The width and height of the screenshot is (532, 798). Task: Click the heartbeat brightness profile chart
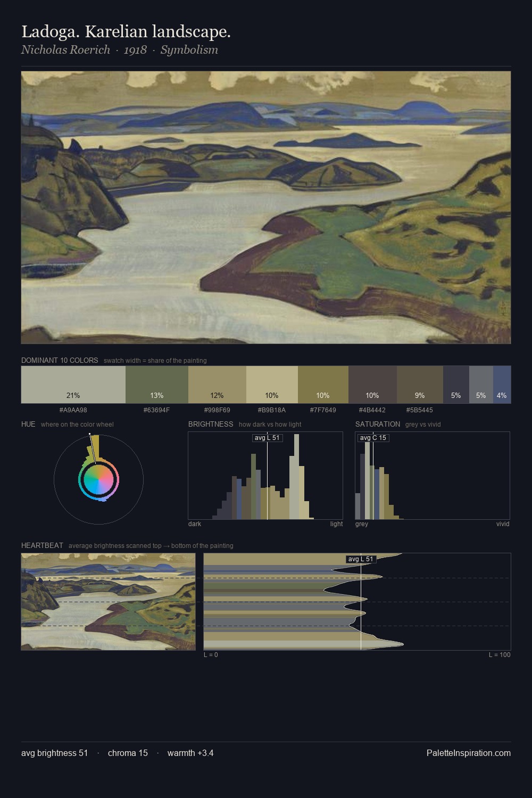(357, 602)
